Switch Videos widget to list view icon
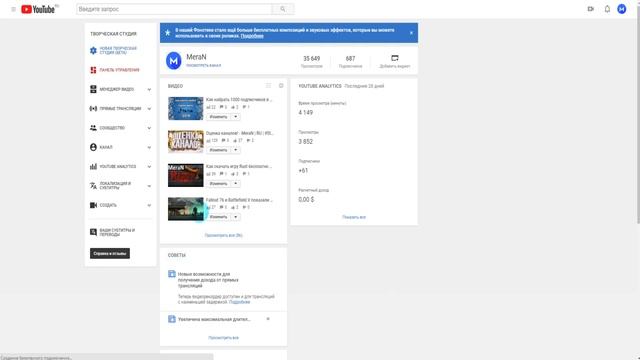 tap(268, 86)
